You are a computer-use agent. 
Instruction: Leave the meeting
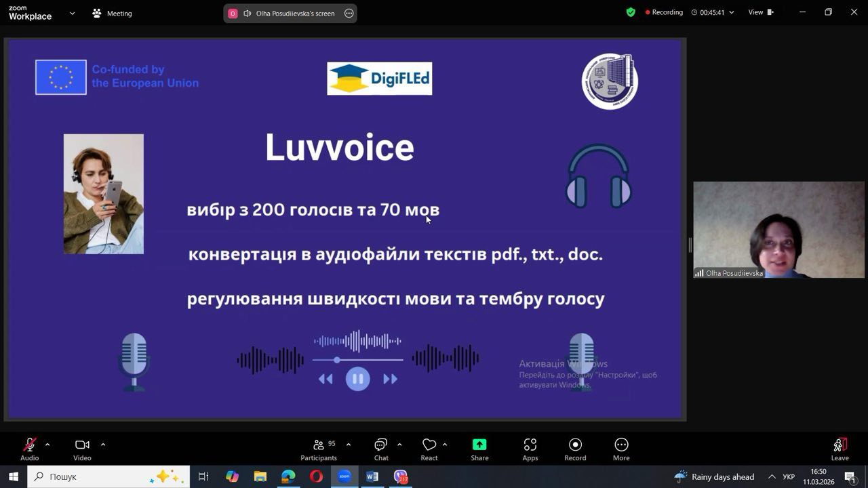[840, 449]
